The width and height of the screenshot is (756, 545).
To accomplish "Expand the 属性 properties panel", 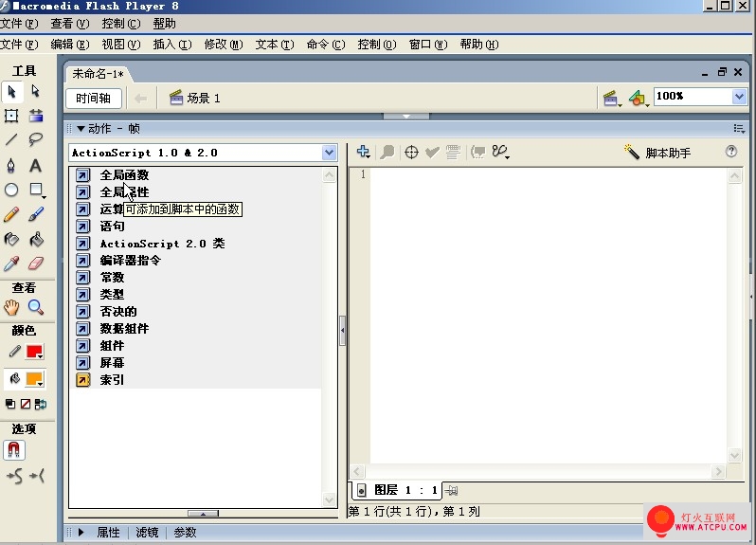I will 81,533.
